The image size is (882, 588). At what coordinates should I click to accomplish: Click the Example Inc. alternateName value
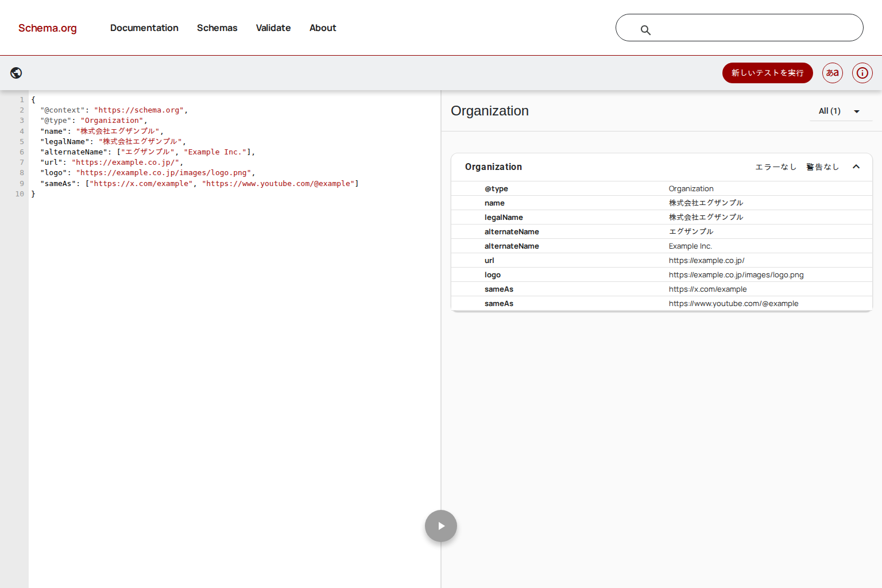[x=690, y=246]
